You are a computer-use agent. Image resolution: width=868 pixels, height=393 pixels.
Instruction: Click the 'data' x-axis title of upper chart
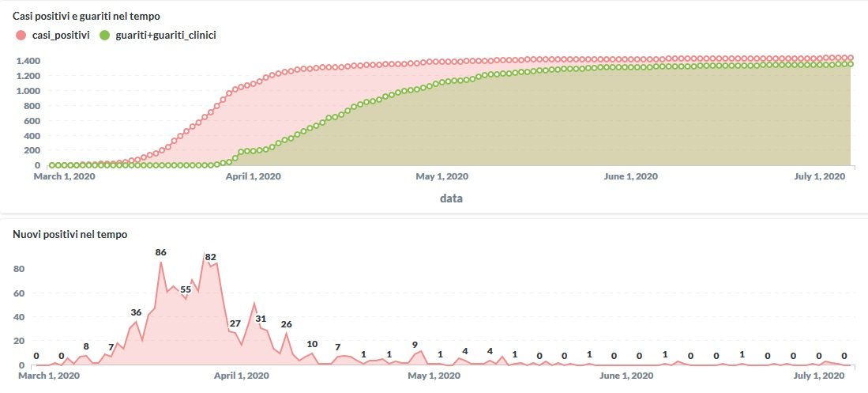(x=451, y=198)
